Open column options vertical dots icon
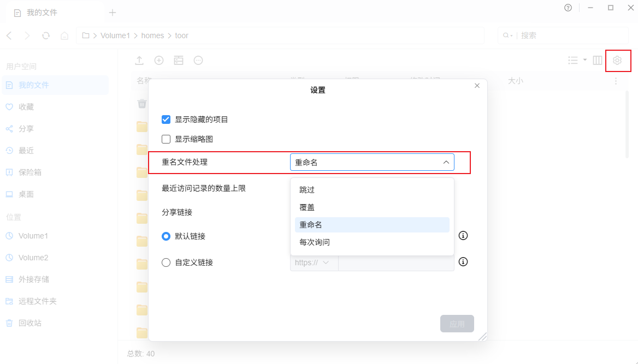The height and width of the screenshot is (364, 638). pos(616,81)
